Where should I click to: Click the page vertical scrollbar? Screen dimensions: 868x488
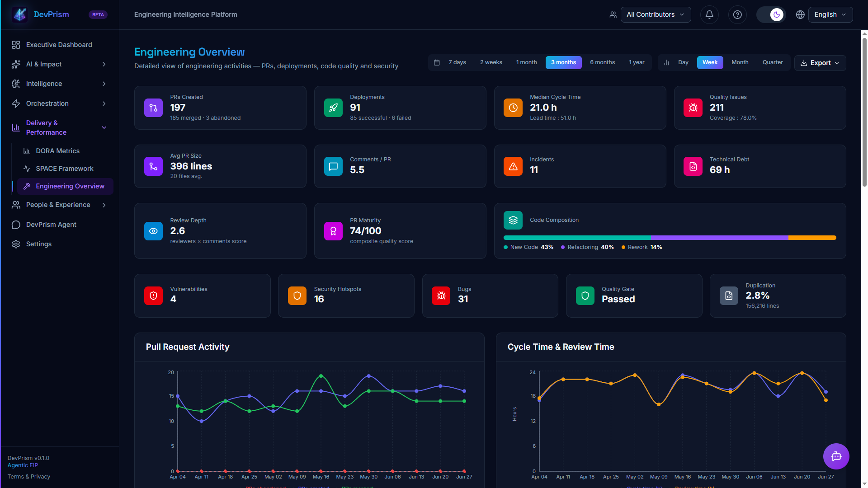864,113
